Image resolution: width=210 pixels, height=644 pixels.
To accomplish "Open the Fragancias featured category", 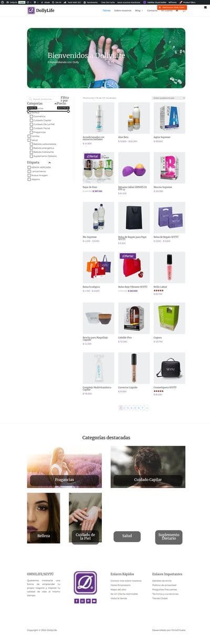I will click(x=64, y=466).
